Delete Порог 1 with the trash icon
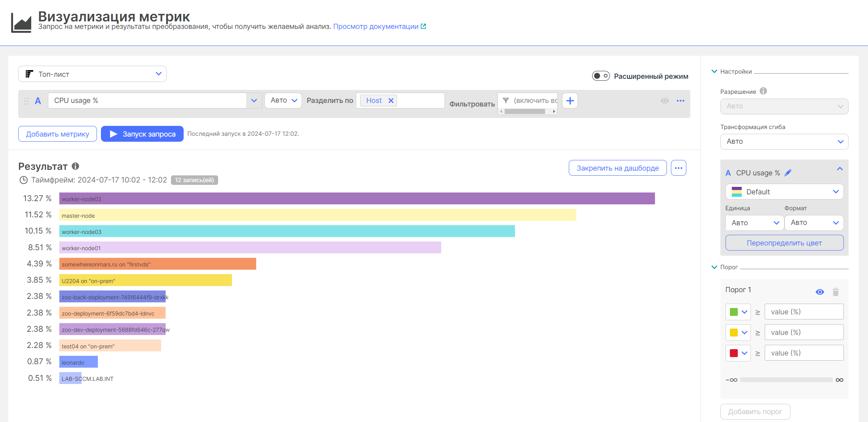Image resolution: width=868 pixels, height=422 pixels. pos(836,292)
